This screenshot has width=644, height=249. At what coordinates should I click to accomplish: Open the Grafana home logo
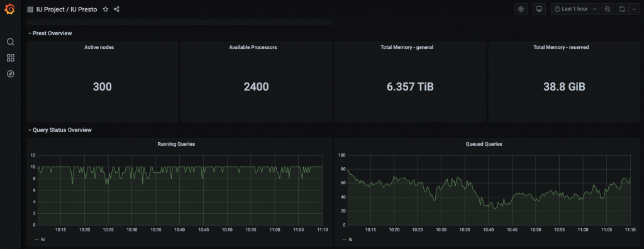pos(10,9)
